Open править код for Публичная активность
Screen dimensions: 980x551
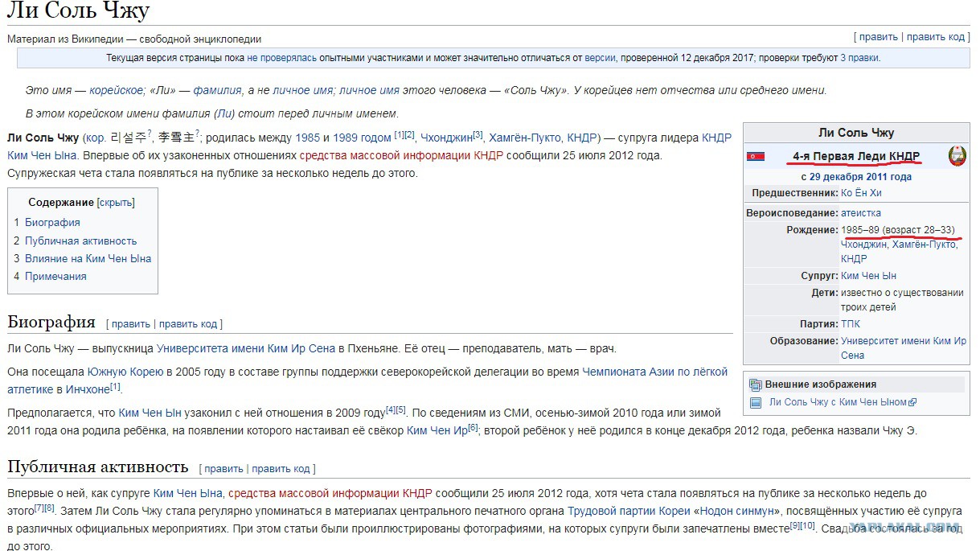click(281, 469)
